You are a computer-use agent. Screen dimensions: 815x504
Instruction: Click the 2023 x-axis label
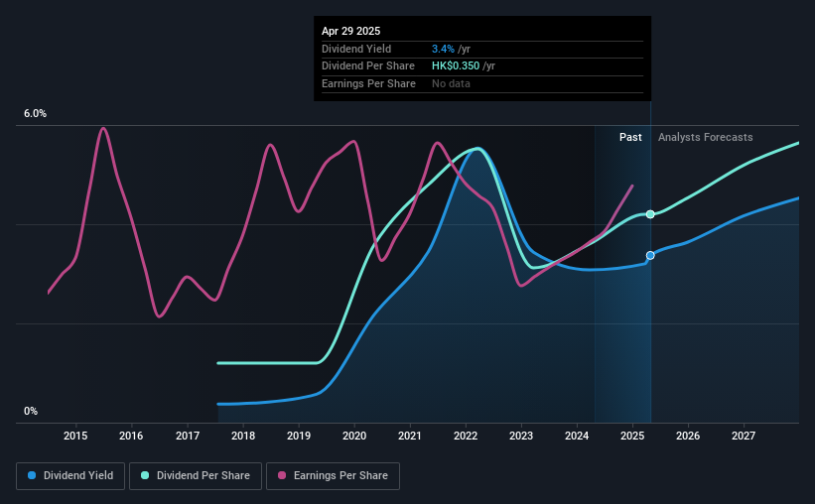click(521, 436)
